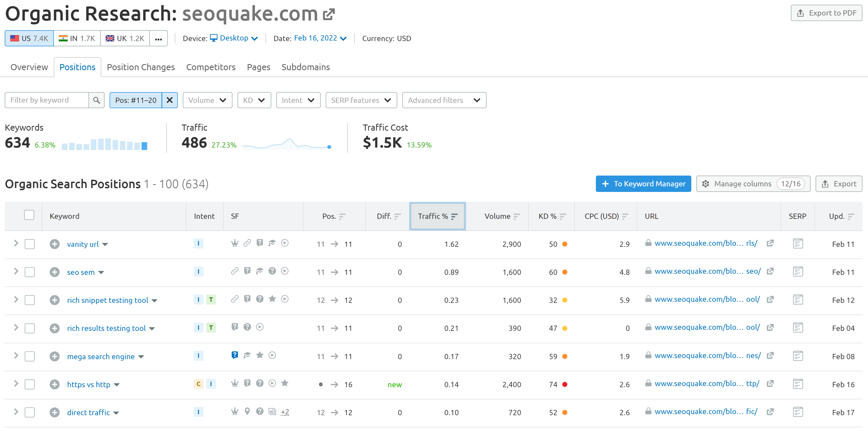The image size is (868, 431).
Task: Add 'https vs http' via plus icon
Action: click(x=54, y=384)
